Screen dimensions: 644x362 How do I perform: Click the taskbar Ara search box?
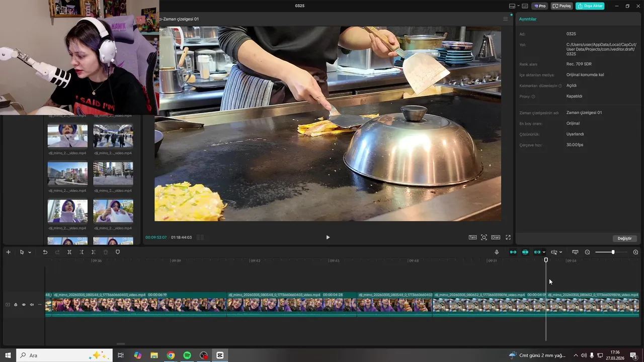64,355
